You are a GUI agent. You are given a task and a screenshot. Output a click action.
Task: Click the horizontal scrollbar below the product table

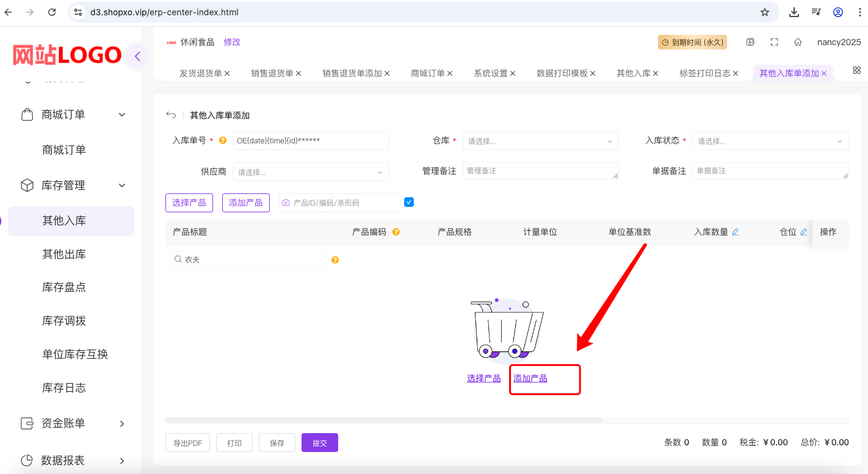[x=383, y=420]
